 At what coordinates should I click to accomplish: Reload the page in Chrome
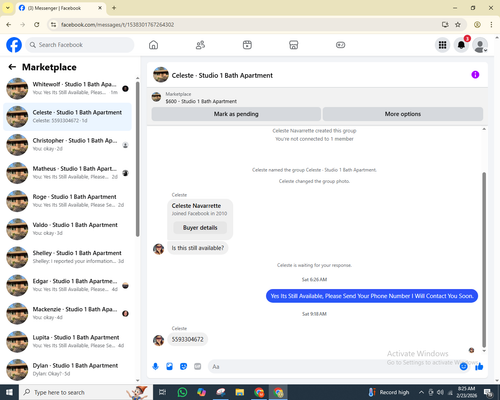pos(37,25)
